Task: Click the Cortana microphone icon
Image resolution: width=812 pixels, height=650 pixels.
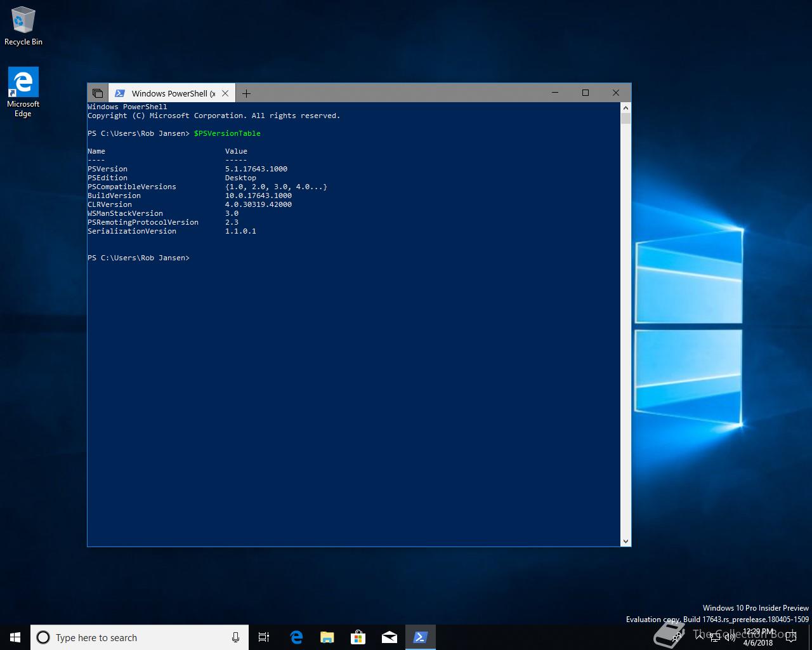Action: point(235,637)
